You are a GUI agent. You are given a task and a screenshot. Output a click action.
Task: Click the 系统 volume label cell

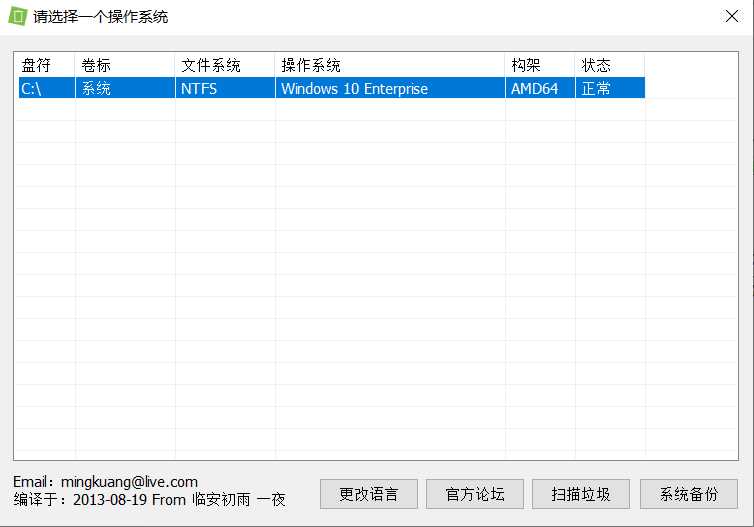pyautogui.click(x=125, y=88)
